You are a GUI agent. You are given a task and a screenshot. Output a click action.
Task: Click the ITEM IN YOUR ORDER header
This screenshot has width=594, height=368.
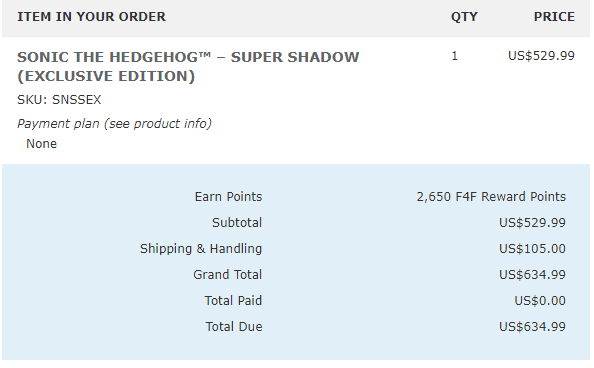(x=91, y=17)
